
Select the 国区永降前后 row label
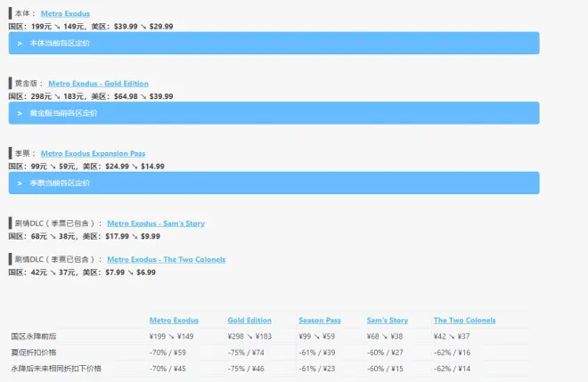point(33,337)
